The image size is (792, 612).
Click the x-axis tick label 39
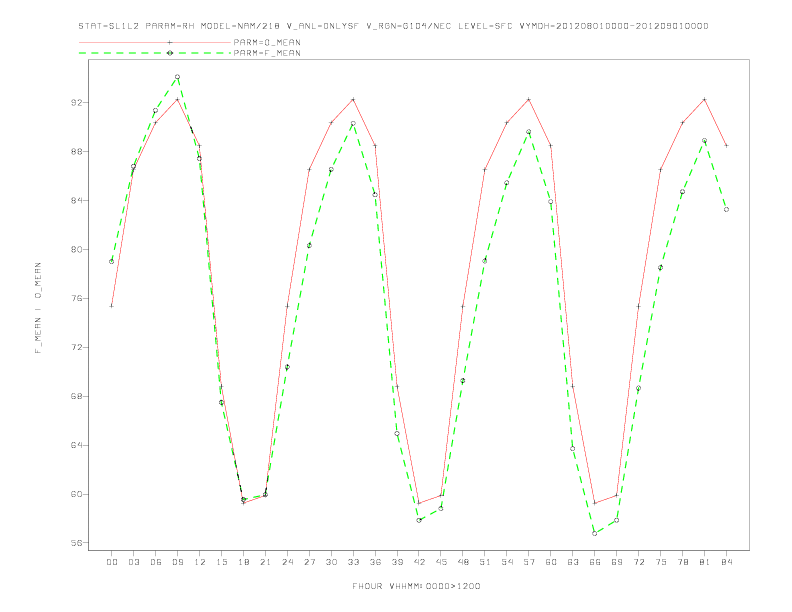tap(397, 562)
